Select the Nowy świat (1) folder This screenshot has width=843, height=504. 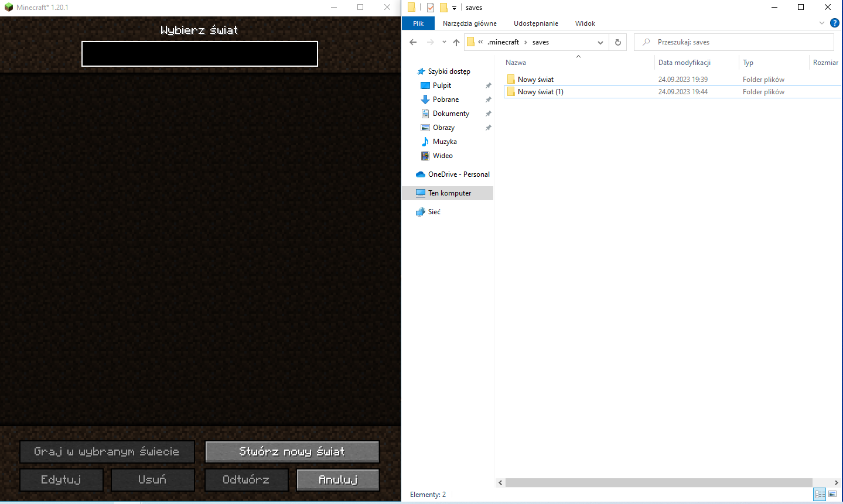point(540,92)
